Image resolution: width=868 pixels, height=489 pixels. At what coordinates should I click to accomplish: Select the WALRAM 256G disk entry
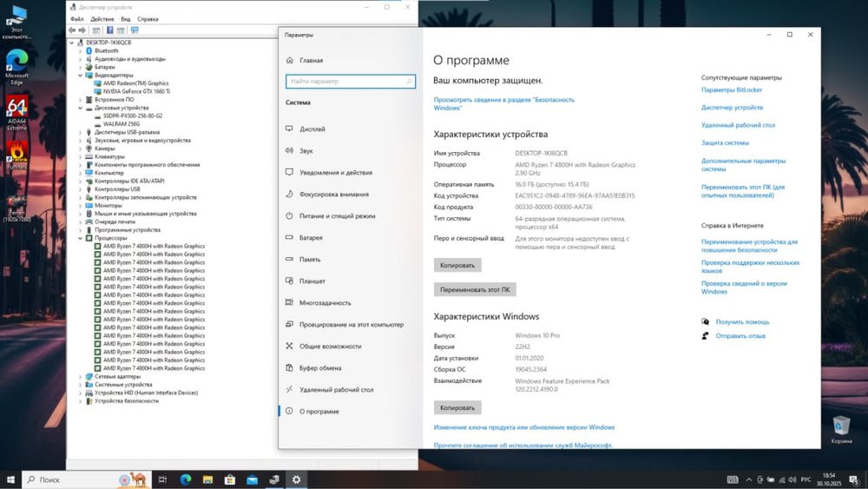point(122,124)
